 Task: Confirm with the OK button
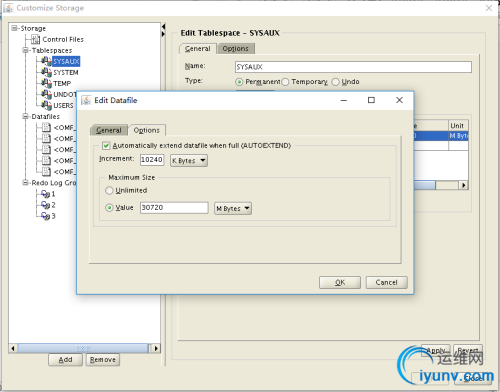tap(340, 282)
